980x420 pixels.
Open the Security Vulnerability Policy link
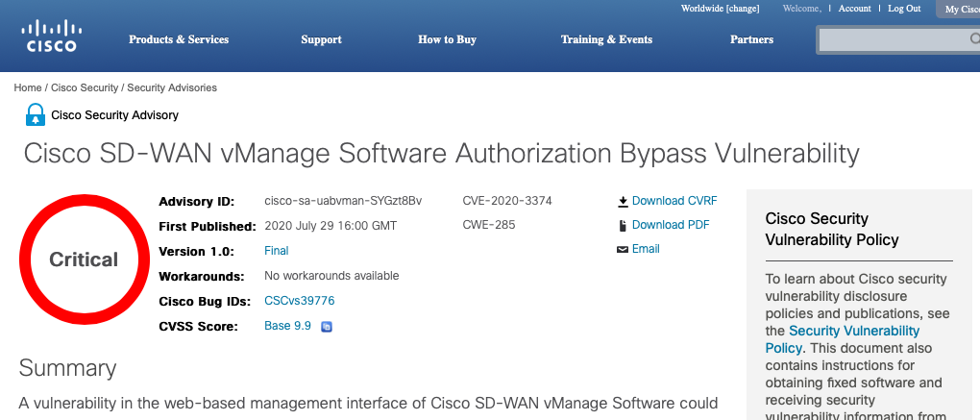[842, 339]
